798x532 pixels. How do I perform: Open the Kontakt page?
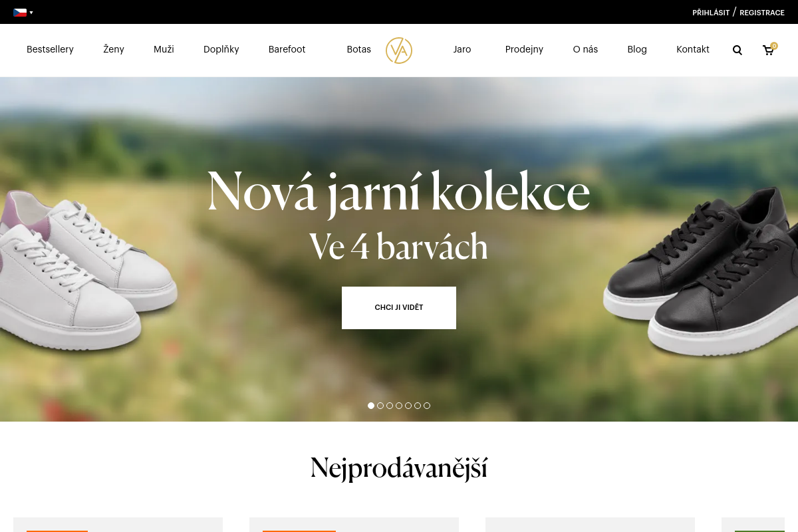pos(693,49)
